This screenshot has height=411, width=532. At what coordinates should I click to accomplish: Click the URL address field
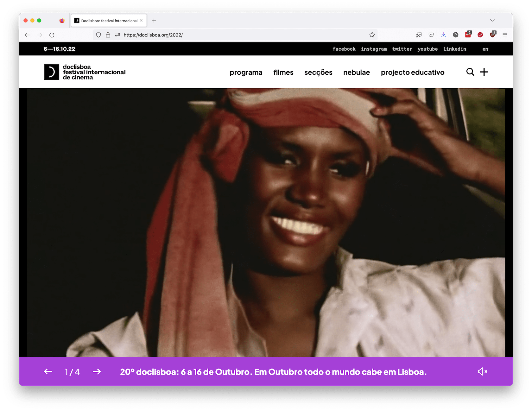point(241,35)
